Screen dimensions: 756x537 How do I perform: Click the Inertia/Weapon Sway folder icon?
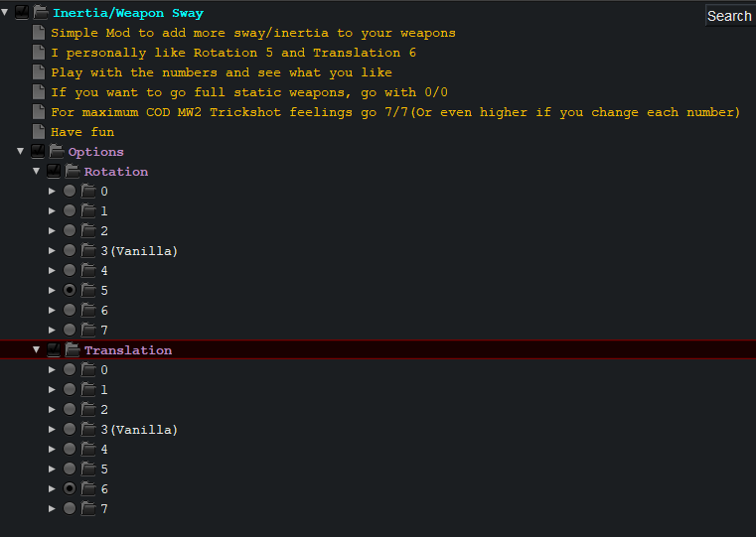(41, 13)
